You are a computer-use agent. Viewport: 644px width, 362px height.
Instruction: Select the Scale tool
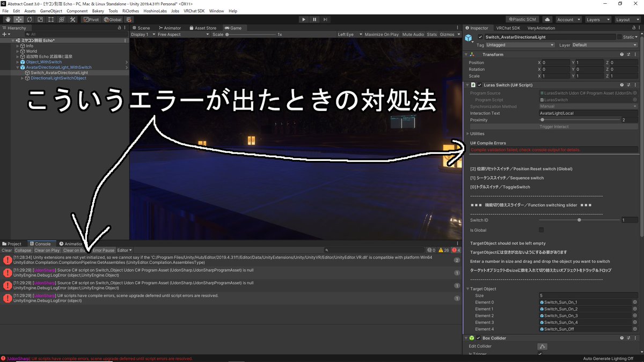[40, 19]
